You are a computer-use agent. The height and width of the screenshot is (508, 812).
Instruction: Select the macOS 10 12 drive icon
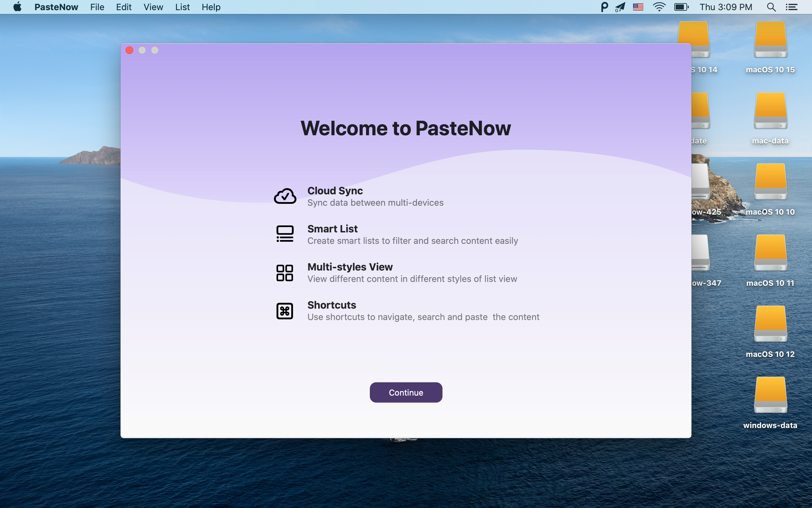click(770, 324)
